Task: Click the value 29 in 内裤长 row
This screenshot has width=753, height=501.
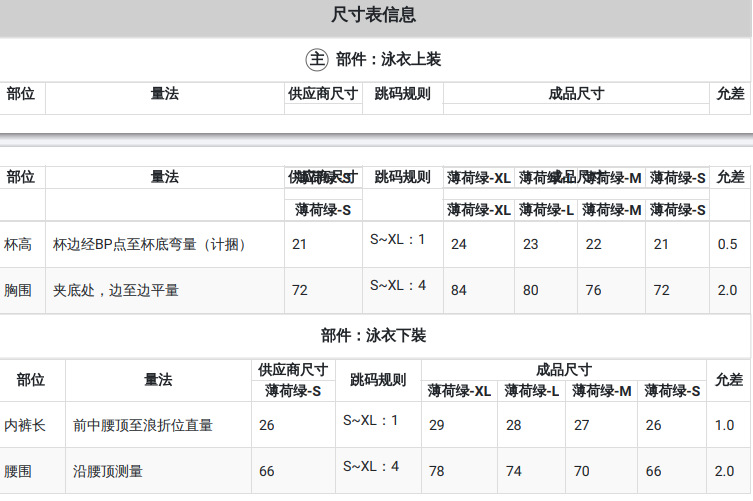Action: [x=437, y=426]
